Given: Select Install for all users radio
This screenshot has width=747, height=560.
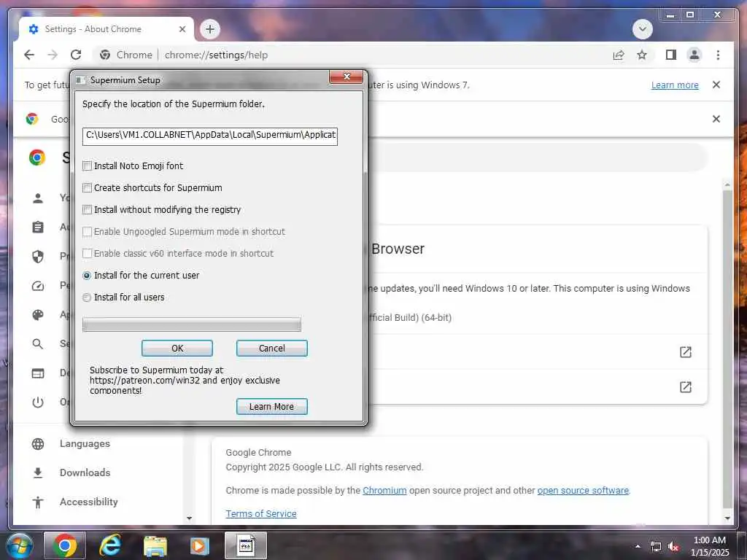Looking at the screenshot, I should tap(87, 297).
